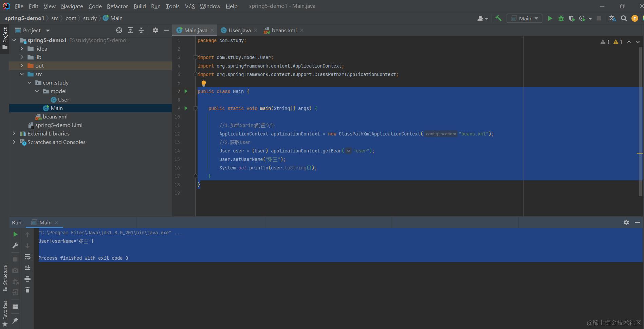Image resolution: width=644 pixels, height=329 pixels.
Task: Open the user account dropdown in the toolbar
Action: [x=482, y=18]
